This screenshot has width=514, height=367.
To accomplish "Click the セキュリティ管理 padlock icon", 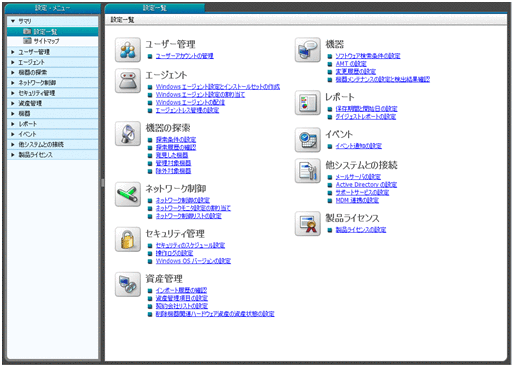I will pyautogui.click(x=128, y=239).
